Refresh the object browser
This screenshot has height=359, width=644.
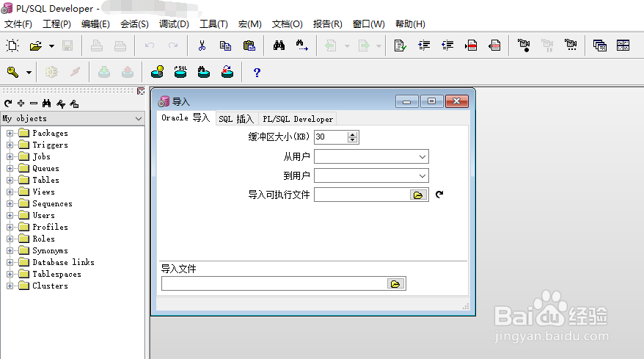pyautogui.click(x=8, y=104)
